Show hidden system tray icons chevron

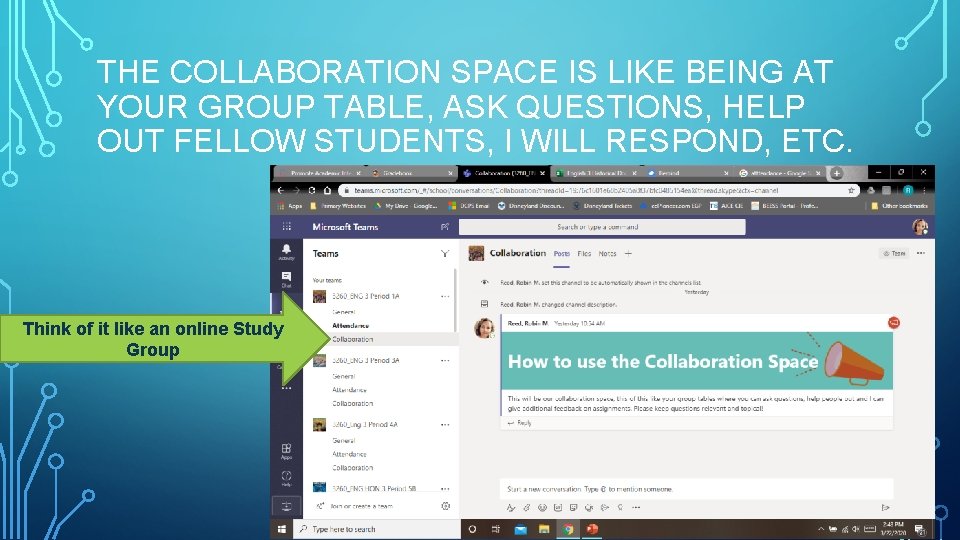pyautogui.click(x=820, y=529)
